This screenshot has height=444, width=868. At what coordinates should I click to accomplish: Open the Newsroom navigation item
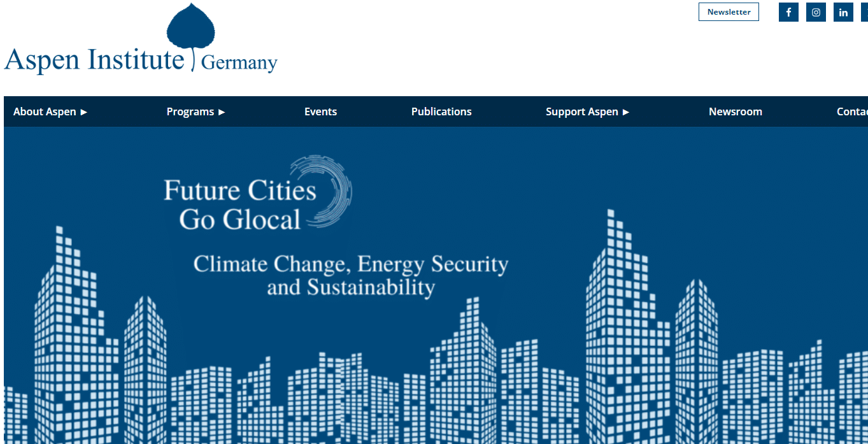(x=735, y=111)
